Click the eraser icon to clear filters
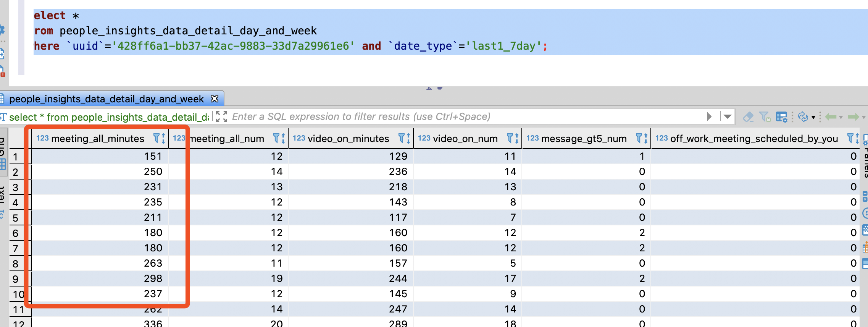The width and height of the screenshot is (868, 327). click(x=748, y=117)
